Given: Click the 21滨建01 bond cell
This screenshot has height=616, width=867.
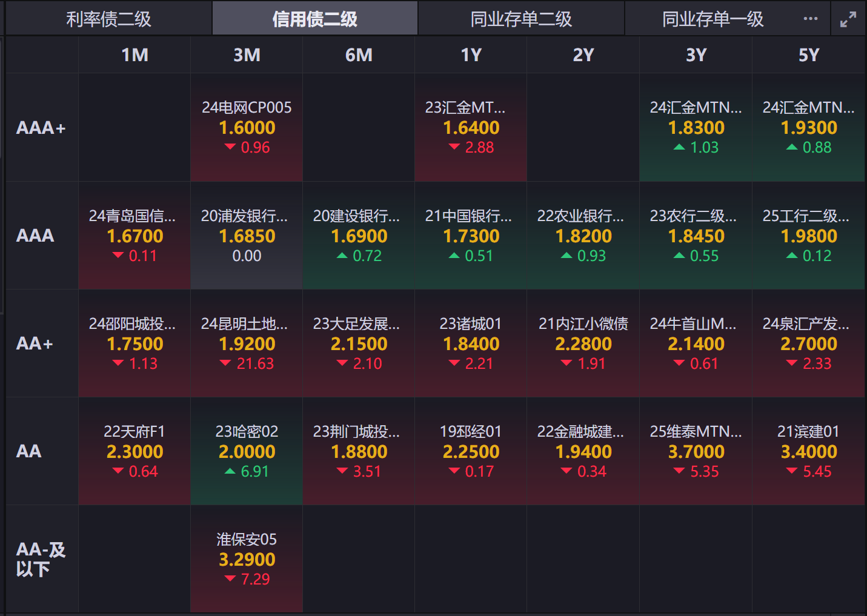Looking at the screenshot, I should point(808,451).
